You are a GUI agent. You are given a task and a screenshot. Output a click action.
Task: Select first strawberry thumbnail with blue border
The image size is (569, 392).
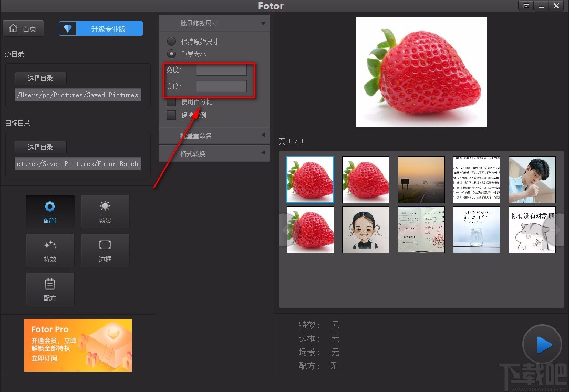click(x=311, y=180)
